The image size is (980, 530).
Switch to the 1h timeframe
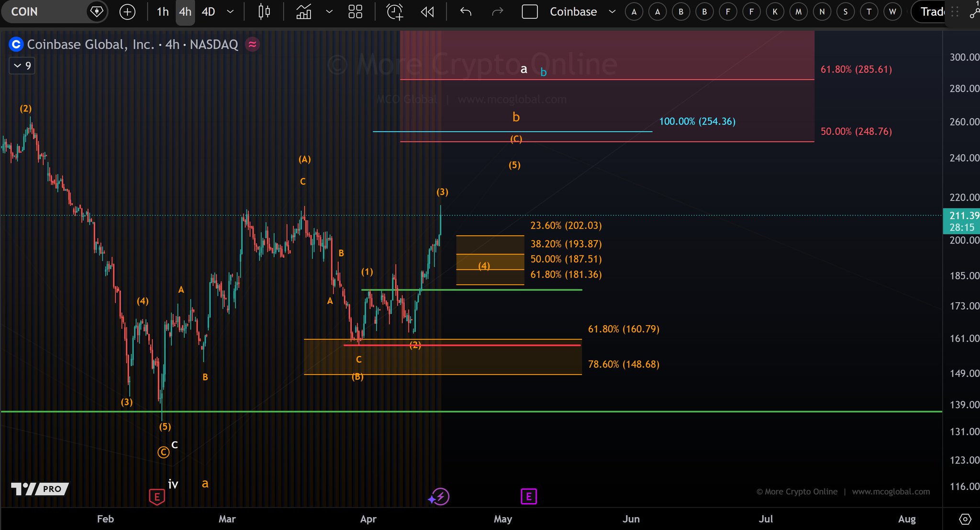point(163,12)
